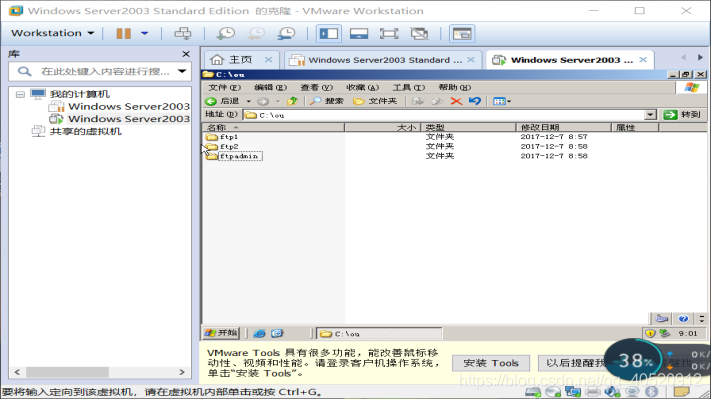Screen dimensions: 712x399
Task: Open the views dropdown button
Action: click(x=502, y=101)
